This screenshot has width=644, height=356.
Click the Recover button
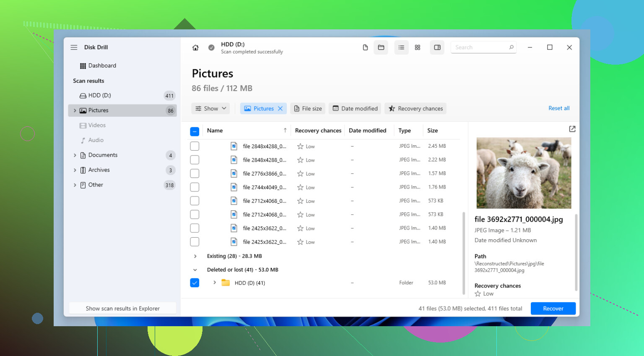pyautogui.click(x=553, y=309)
